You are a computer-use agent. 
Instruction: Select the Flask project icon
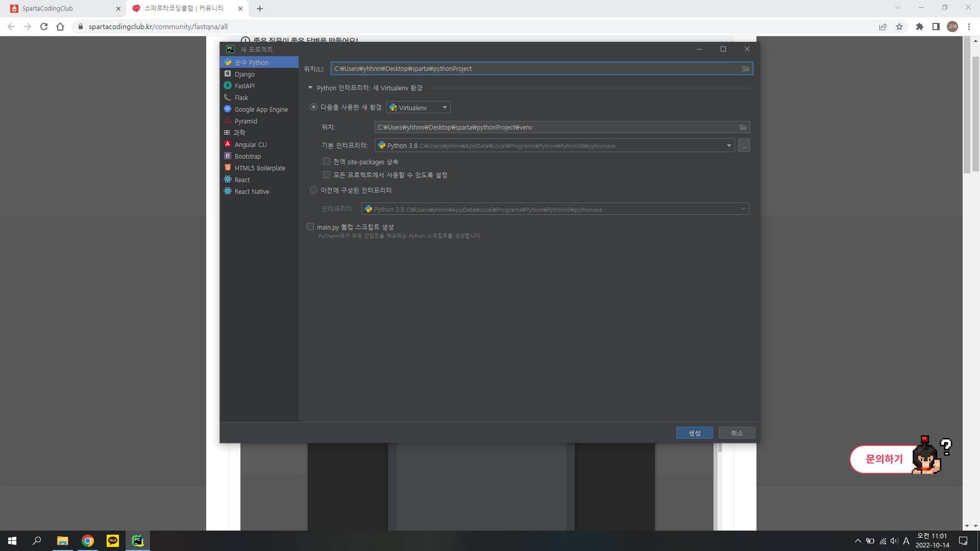click(x=228, y=97)
